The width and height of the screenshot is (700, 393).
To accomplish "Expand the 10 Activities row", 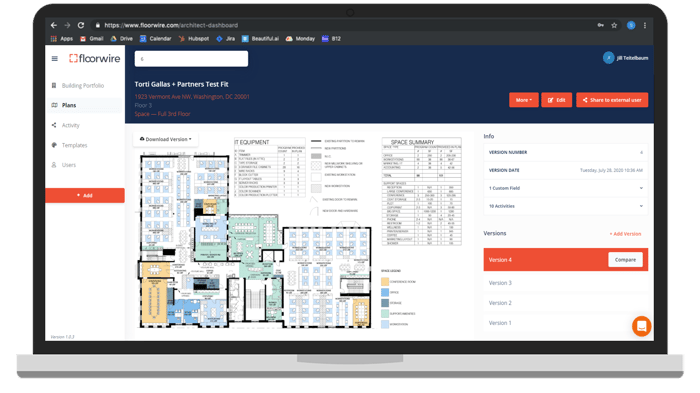I will point(566,206).
